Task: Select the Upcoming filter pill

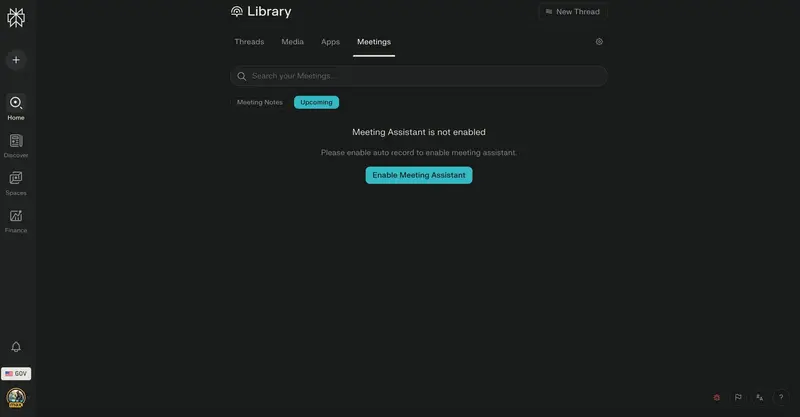Action: (316, 102)
